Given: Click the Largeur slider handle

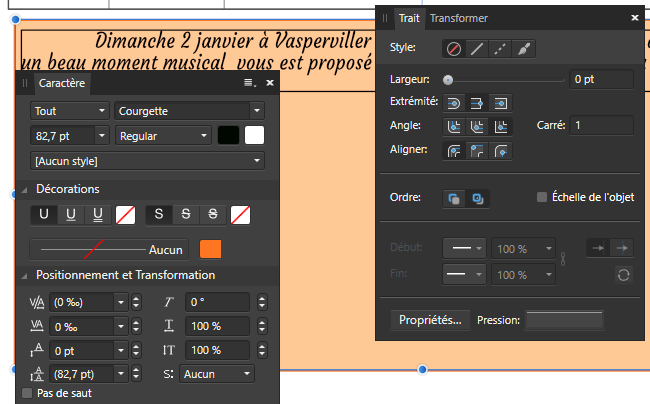Looking at the screenshot, I should pos(448,80).
